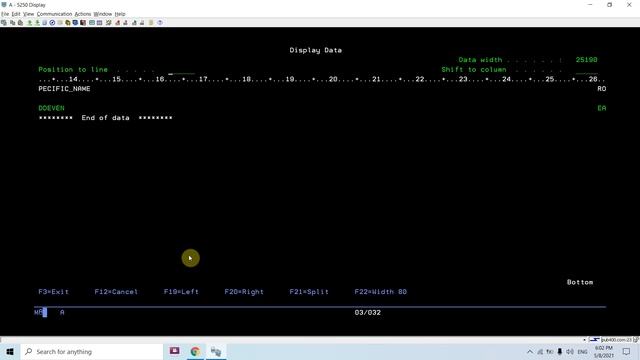Click the purple grid keypad toolbar icon
Image resolution: width=640 pixels, height=360 pixels.
pos(100,22)
